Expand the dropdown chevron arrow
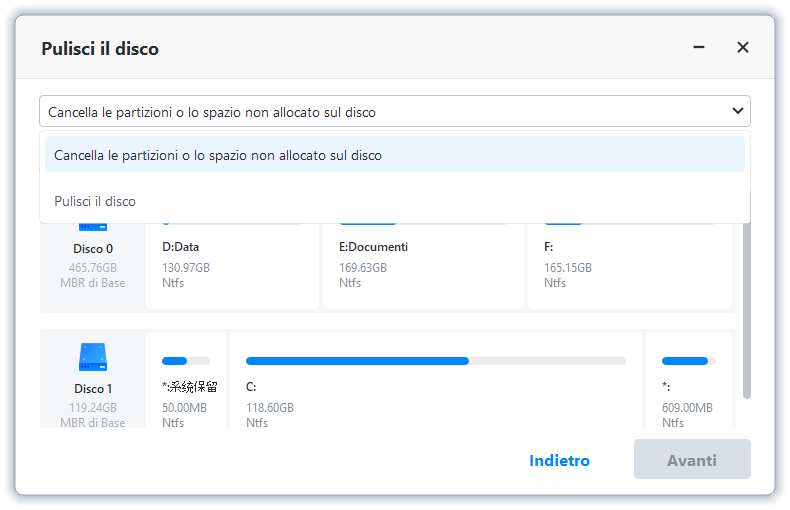The width and height of the screenshot is (790, 510). (738, 111)
